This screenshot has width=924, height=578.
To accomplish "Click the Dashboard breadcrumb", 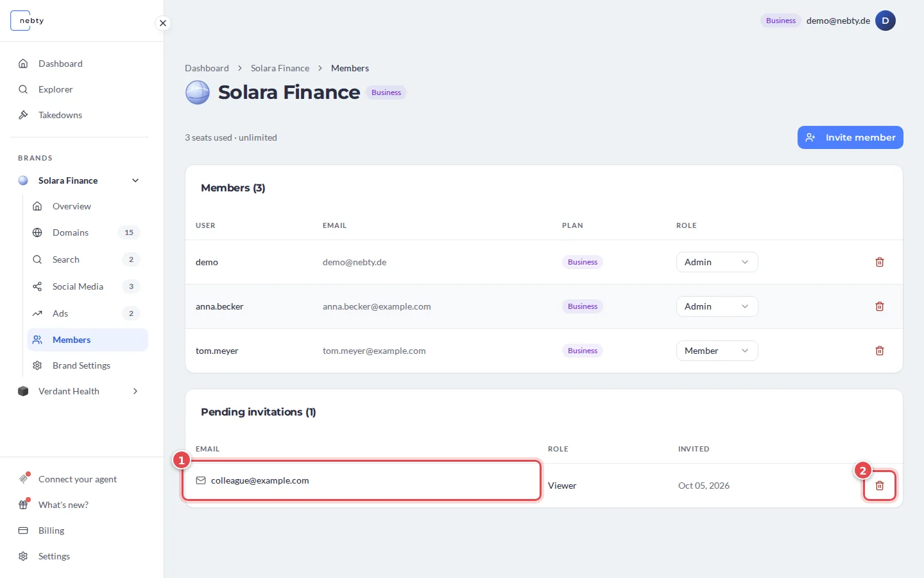I will pyautogui.click(x=207, y=68).
